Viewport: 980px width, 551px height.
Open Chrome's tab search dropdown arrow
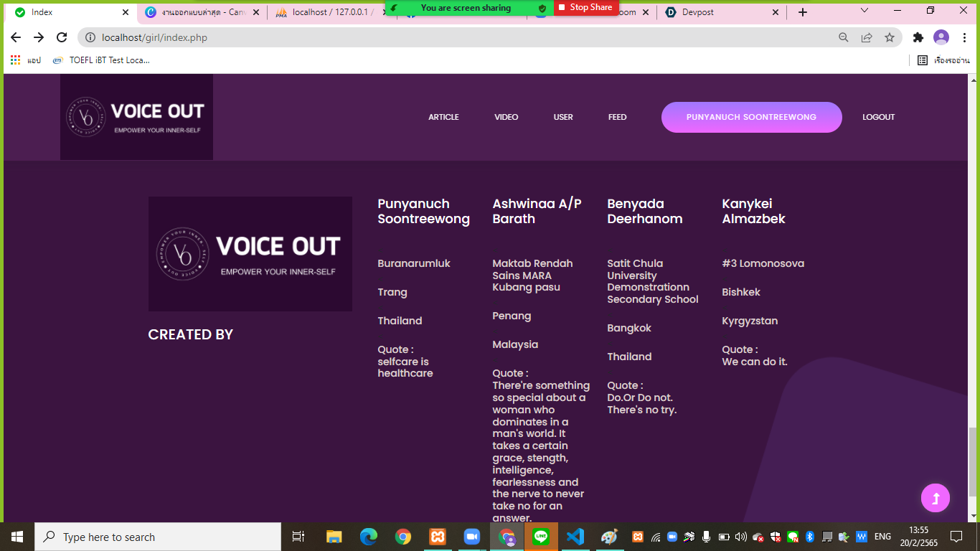coord(863,11)
